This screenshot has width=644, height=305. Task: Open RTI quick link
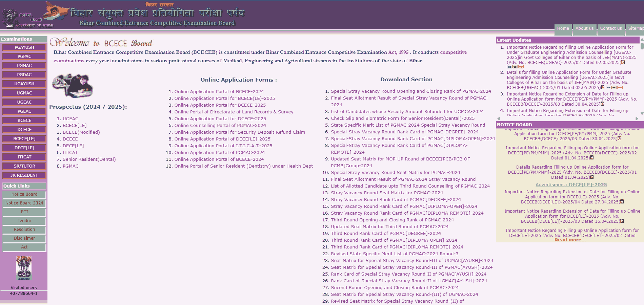pos(24,212)
